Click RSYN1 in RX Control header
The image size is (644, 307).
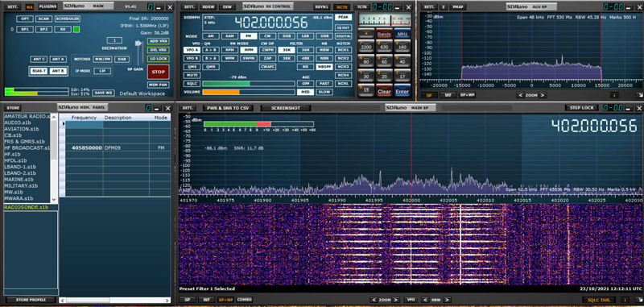pos(321,7)
